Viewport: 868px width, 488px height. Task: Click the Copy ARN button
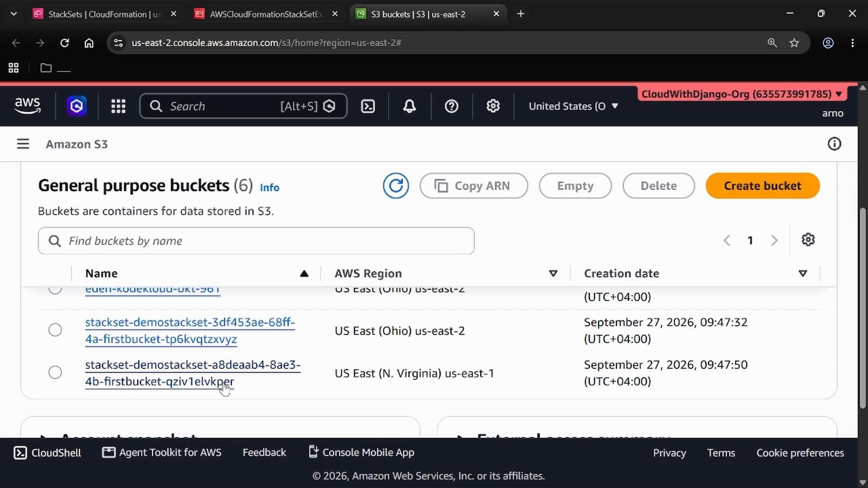(x=474, y=186)
